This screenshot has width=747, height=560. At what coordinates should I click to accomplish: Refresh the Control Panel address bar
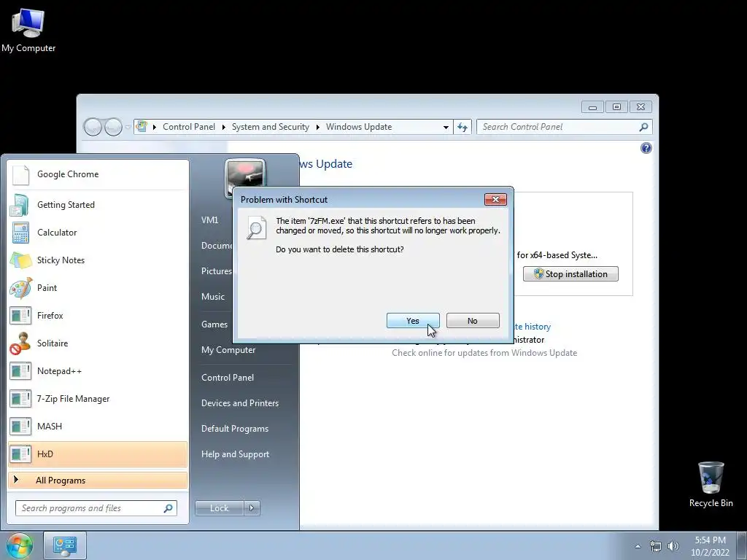(462, 127)
